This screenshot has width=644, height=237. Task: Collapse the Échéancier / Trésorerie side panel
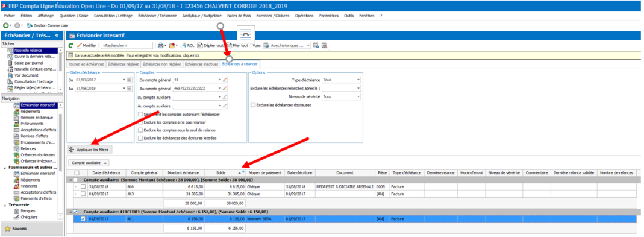point(57,36)
